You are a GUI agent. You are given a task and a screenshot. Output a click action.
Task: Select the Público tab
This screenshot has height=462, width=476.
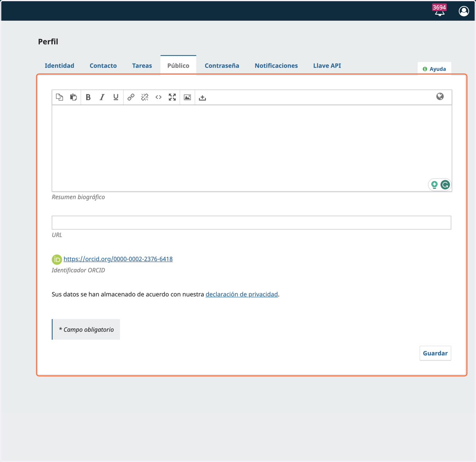click(x=178, y=65)
